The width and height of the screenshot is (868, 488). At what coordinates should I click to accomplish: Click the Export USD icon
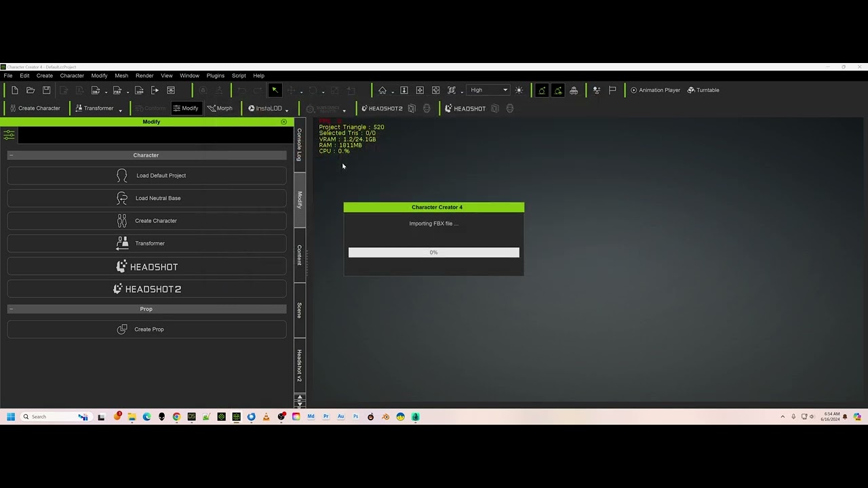(139, 90)
